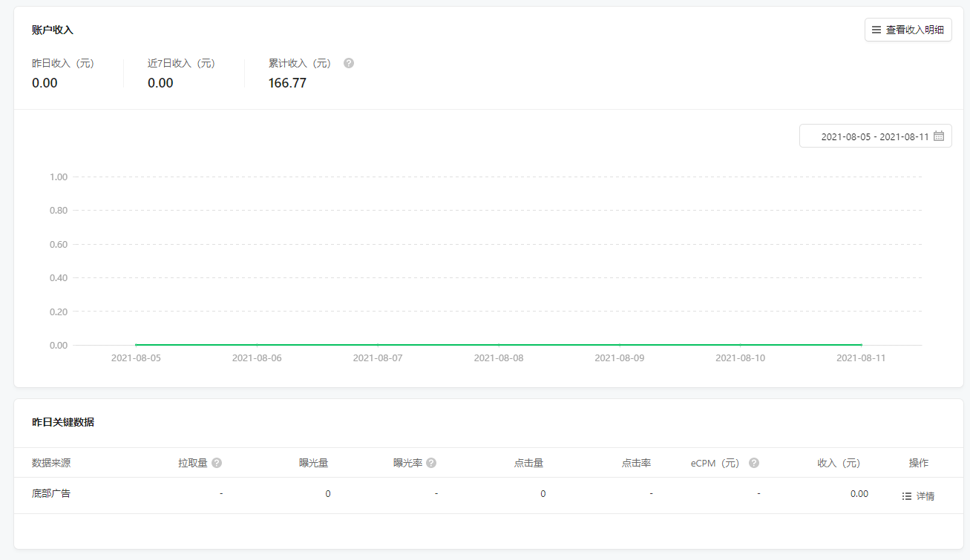Click the 查看收入明细 button
This screenshot has width=970, height=560.
click(908, 30)
